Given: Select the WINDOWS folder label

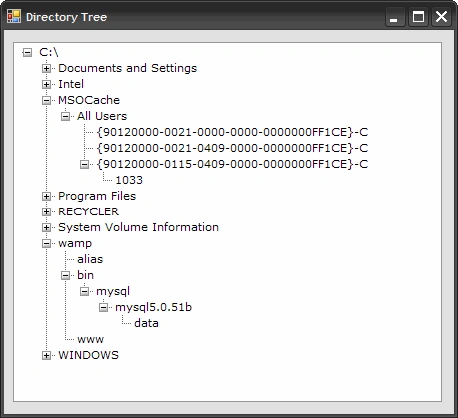Looking at the screenshot, I should click(88, 355).
